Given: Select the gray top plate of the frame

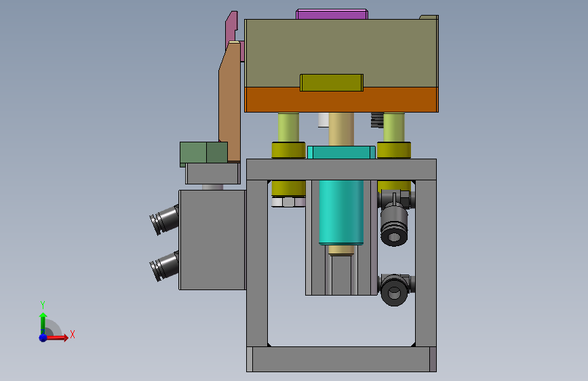Looking at the screenshot, I should (x=341, y=169).
